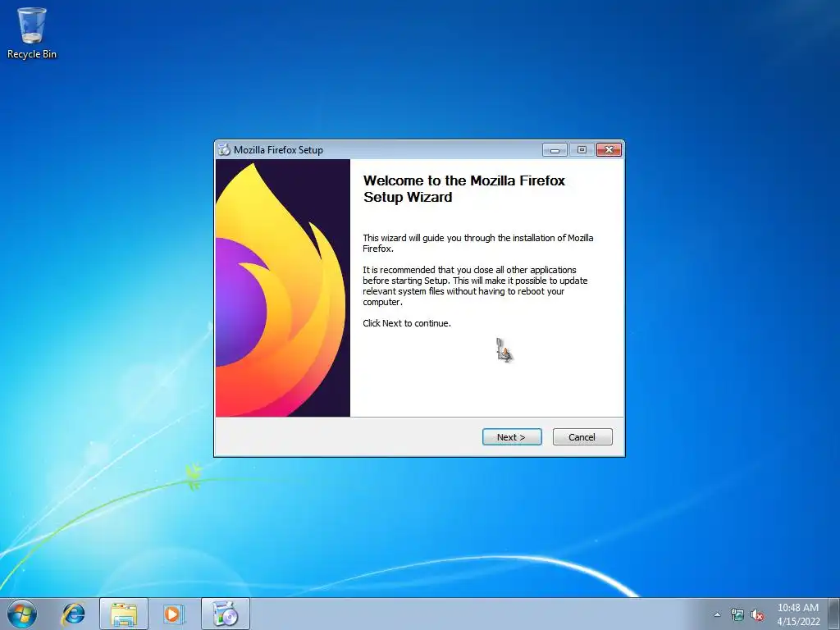Click the Show desktop strip
The height and width of the screenshot is (630, 840).
(x=834, y=614)
